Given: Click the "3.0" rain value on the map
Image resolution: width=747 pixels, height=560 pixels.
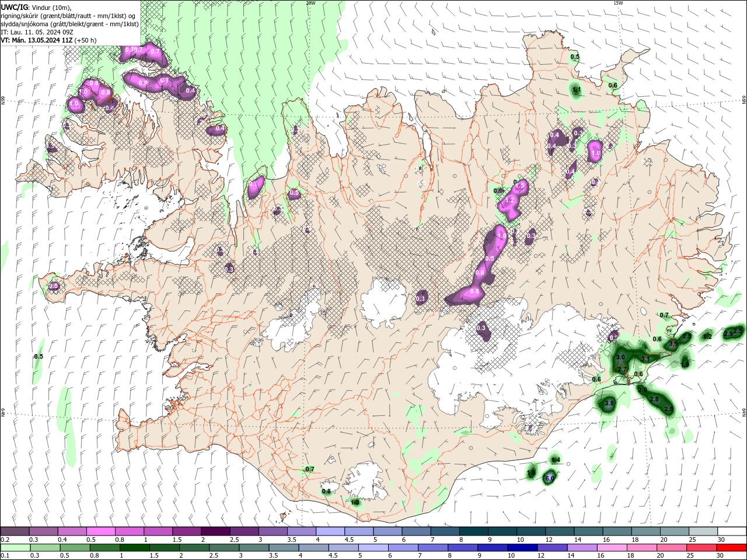Looking at the screenshot, I should point(620,357).
